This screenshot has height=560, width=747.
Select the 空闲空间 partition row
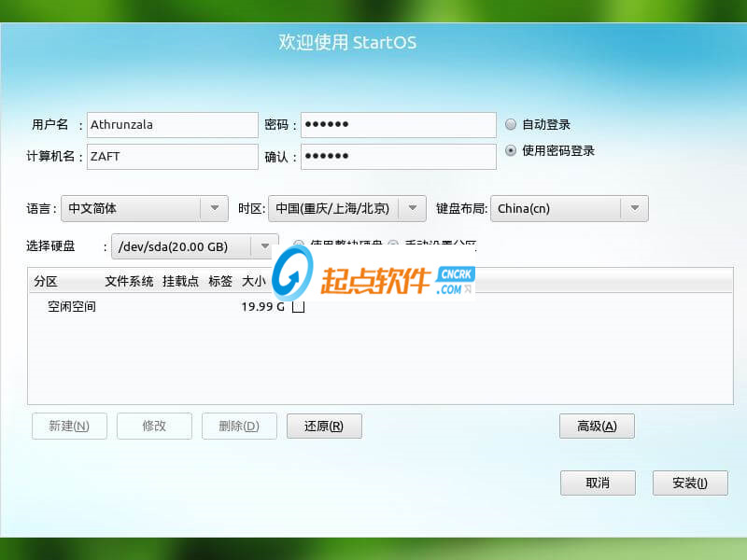pyautogui.click(x=380, y=306)
